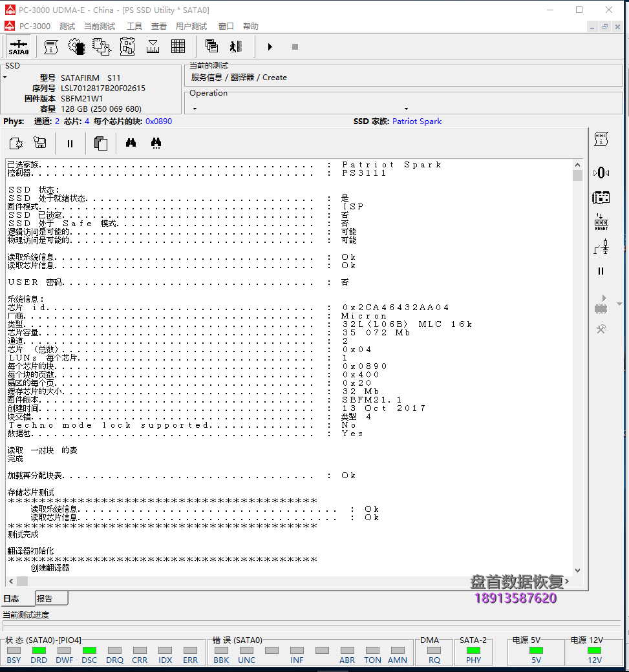Click the BSY status indicator
The image size is (629, 672).
pos(14,651)
